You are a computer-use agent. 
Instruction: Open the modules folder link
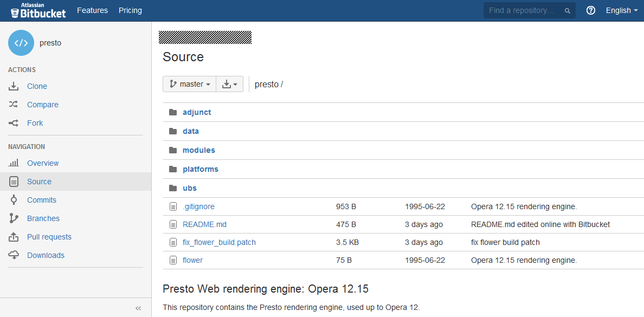[199, 150]
